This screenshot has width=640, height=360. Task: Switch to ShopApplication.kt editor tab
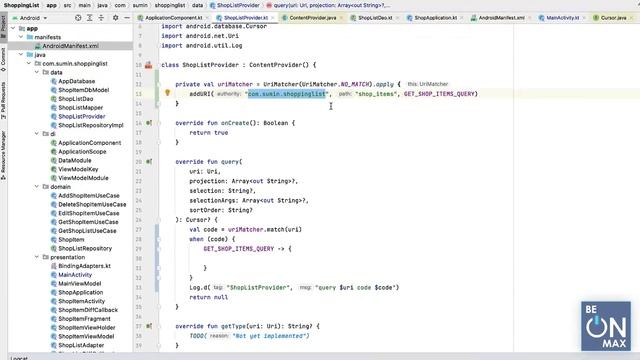[x=436, y=18]
